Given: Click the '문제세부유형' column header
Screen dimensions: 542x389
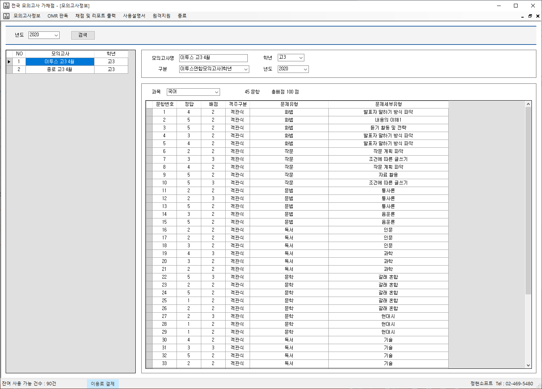Looking at the screenshot, I should click(388, 104).
